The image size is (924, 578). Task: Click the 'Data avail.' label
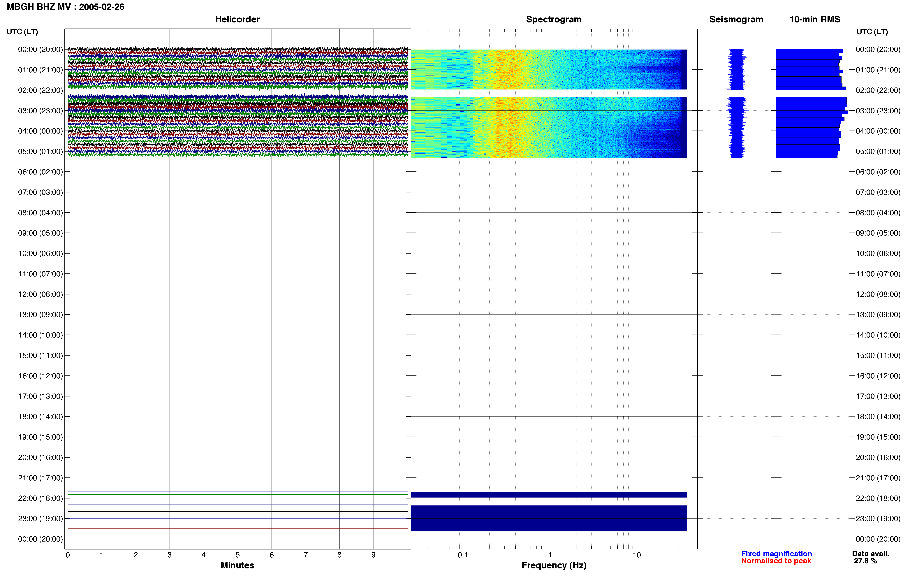870,554
